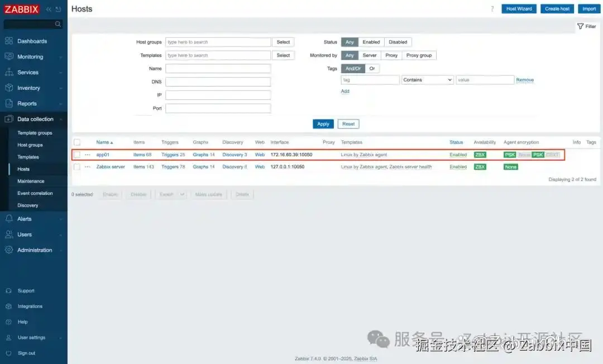Open Templates submenu item
Viewport: 603px width, 364px height.
click(x=28, y=157)
